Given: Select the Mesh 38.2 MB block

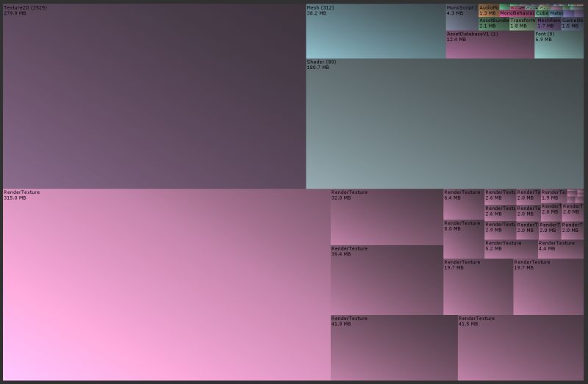Looking at the screenshot, I should (x=376, y=31).
